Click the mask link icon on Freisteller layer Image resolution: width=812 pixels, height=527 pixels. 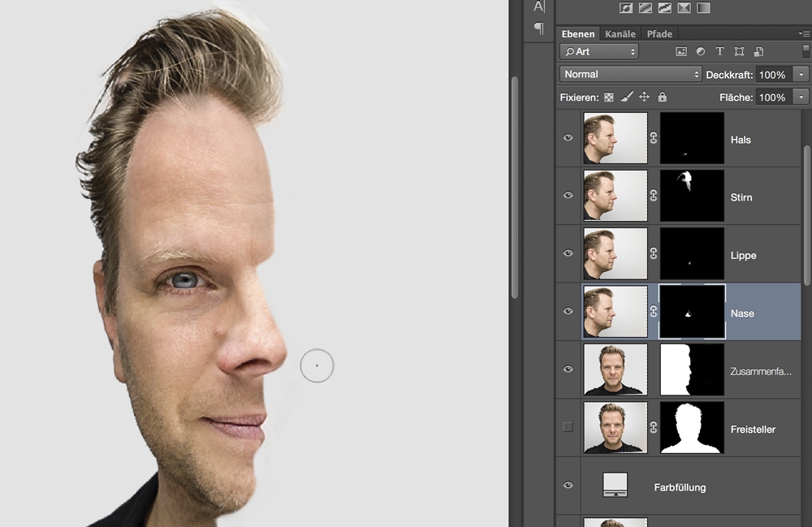[654, 427]
